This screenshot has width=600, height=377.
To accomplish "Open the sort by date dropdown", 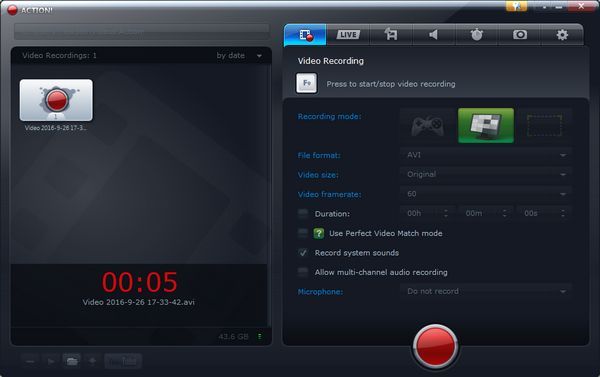I will click(239, 56).
